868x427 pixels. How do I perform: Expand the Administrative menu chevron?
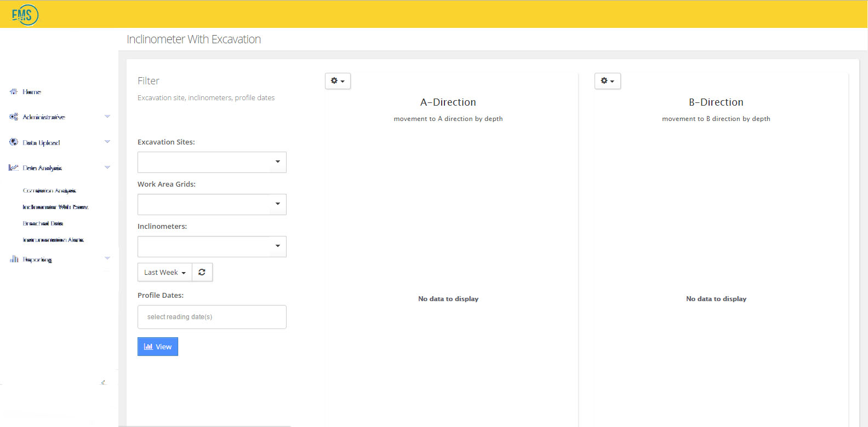107,116
